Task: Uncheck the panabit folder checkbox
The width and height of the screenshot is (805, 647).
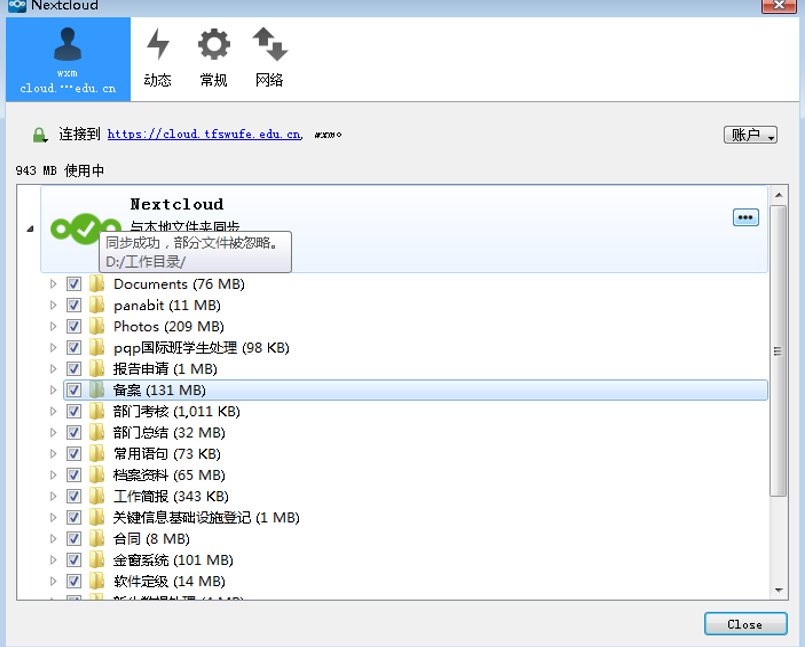Action: tap(74, 305)
